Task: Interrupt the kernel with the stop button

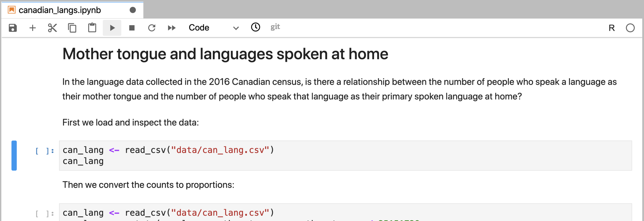Action: pyautogui.click(x=132, y=28)
